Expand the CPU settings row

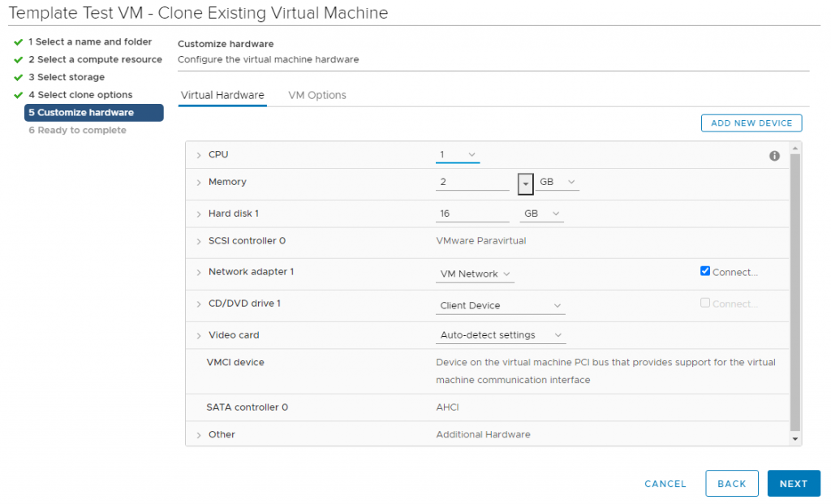point(199,154)
